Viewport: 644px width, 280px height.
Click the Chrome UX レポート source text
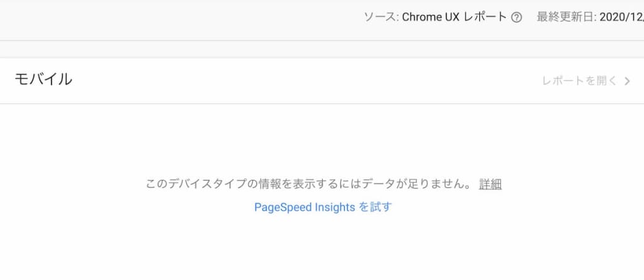click(454, 17)
